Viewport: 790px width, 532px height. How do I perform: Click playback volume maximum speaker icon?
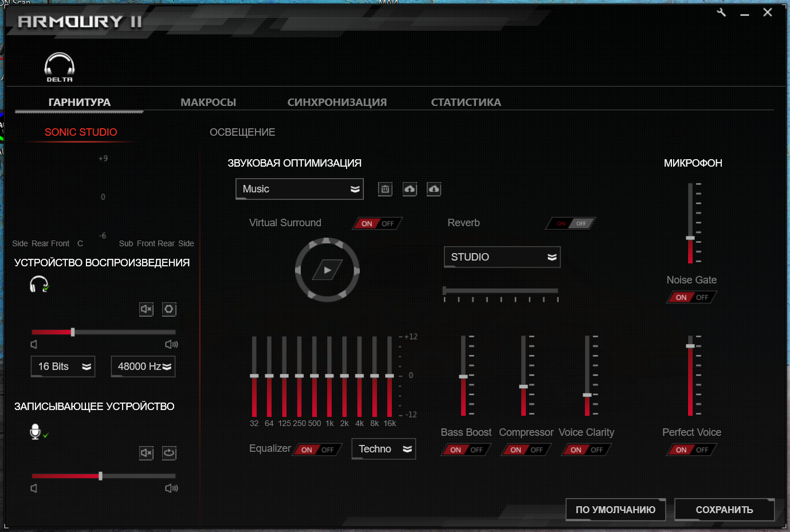(171, 344)
